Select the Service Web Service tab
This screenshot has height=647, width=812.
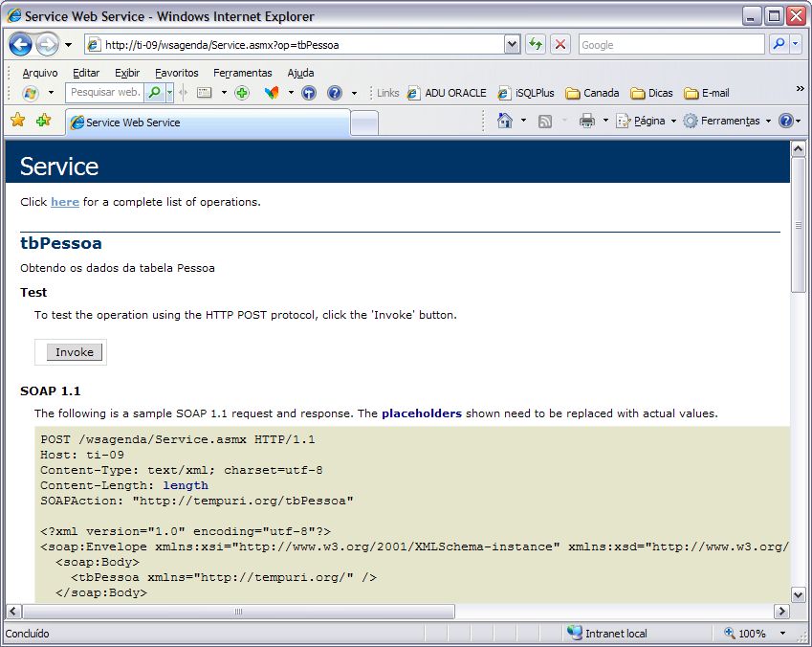click(x=206, y=123)
